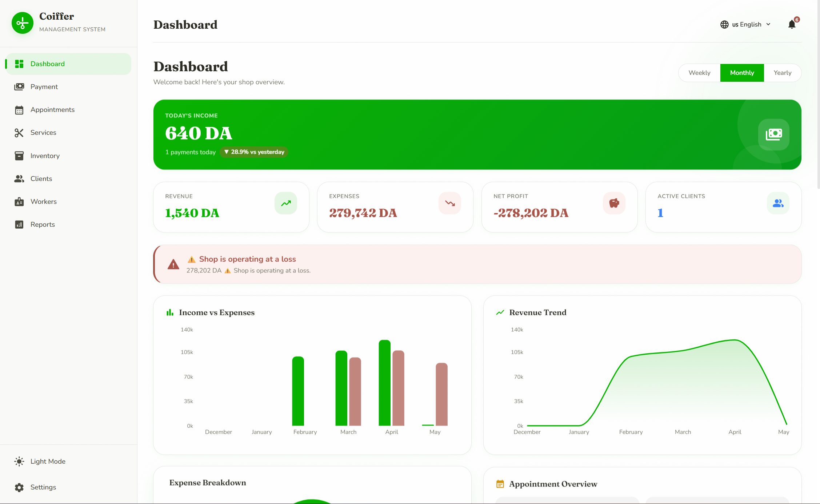Viewport: 820px width, 504px height.
Task: Click the '1 payments today' text
Action: (191, 152)
